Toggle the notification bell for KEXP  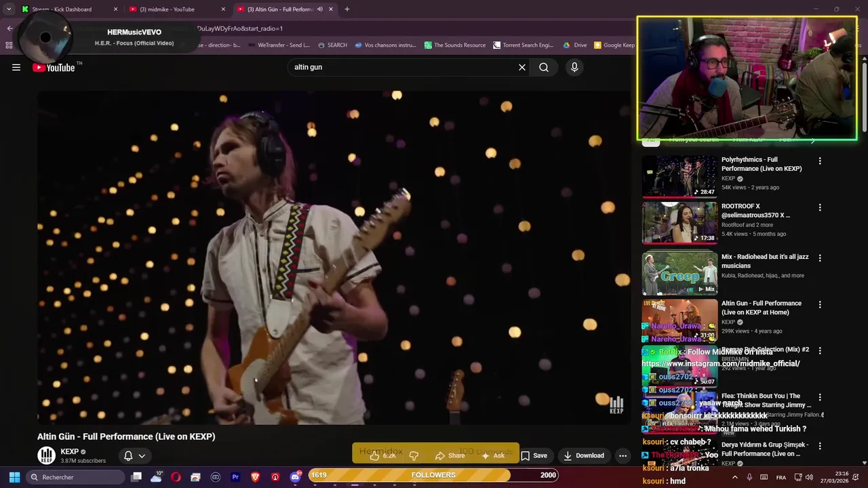(128, 455)
